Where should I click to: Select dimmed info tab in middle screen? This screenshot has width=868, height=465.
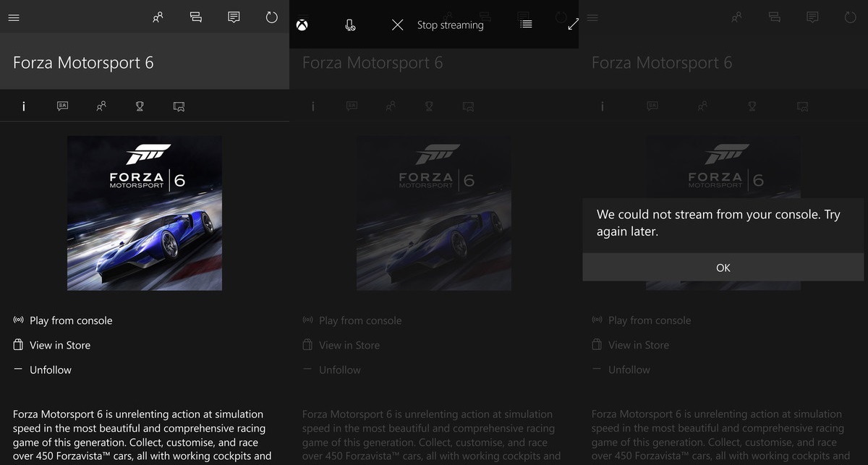pos(313,106)
